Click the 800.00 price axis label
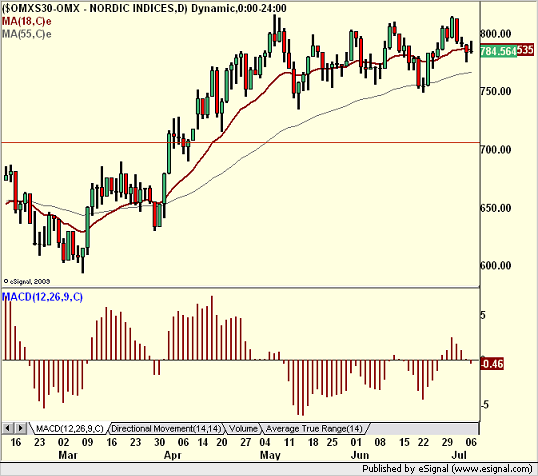The image size is (538, 476). tap(495, 34)
